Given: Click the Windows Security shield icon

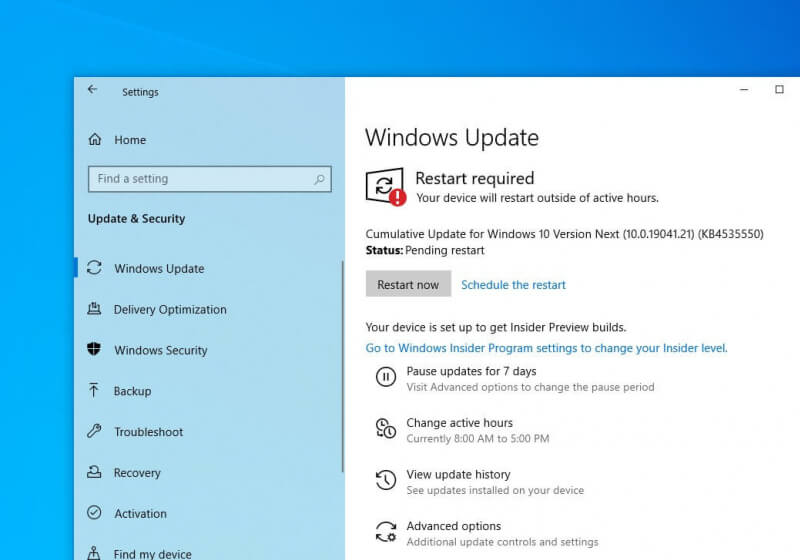Looking at the screenshot, I should [95, 350].
